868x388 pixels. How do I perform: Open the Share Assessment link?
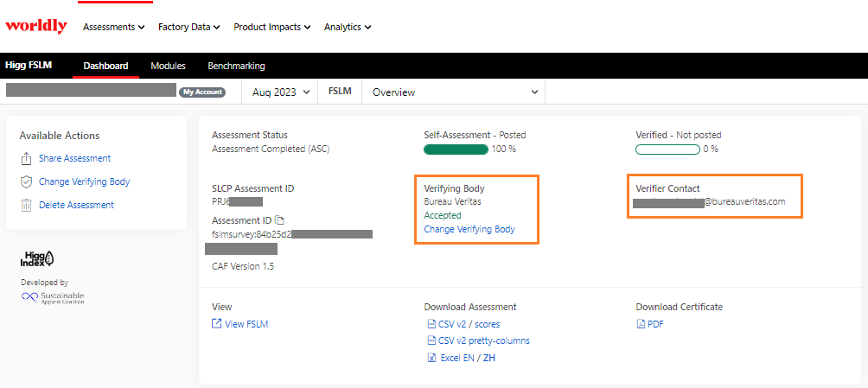click(x=74, y=158)
